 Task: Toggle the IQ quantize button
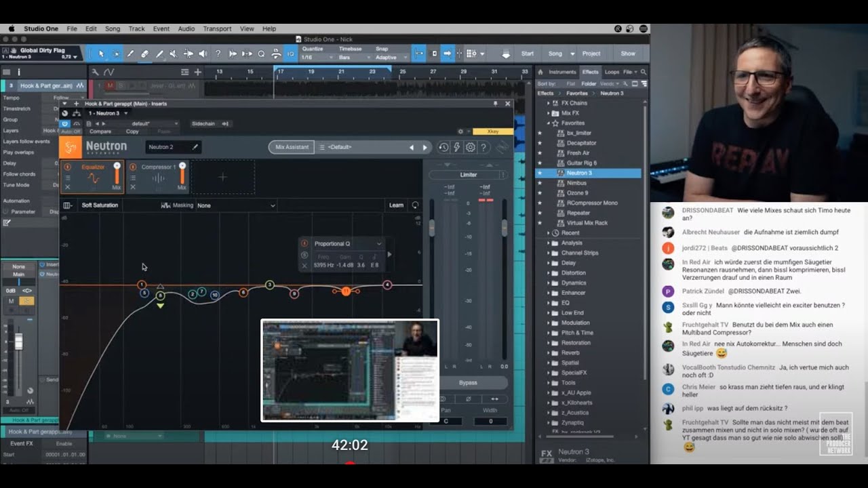point(290,54)
